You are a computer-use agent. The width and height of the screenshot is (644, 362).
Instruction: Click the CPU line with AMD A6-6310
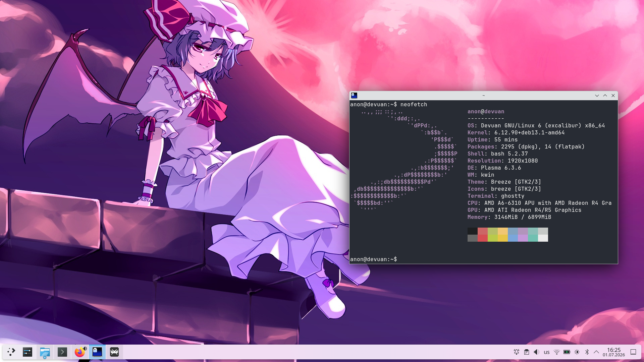(540, 203)
